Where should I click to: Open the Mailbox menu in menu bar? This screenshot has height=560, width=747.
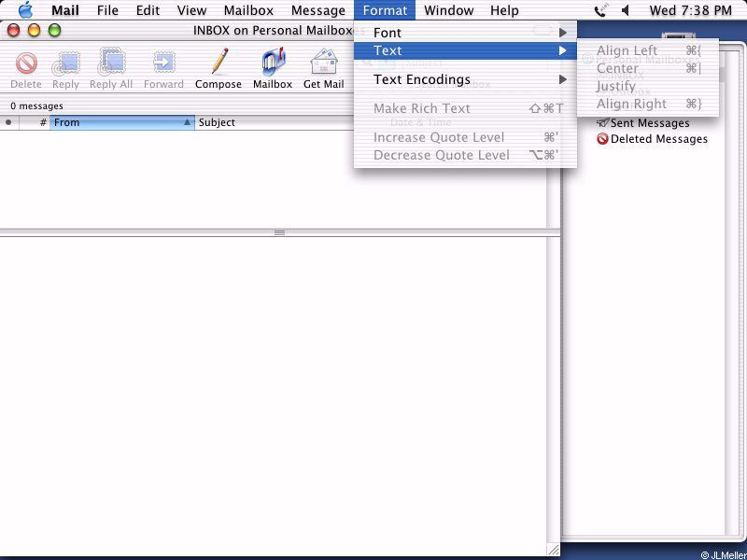[x=248, y=10]
